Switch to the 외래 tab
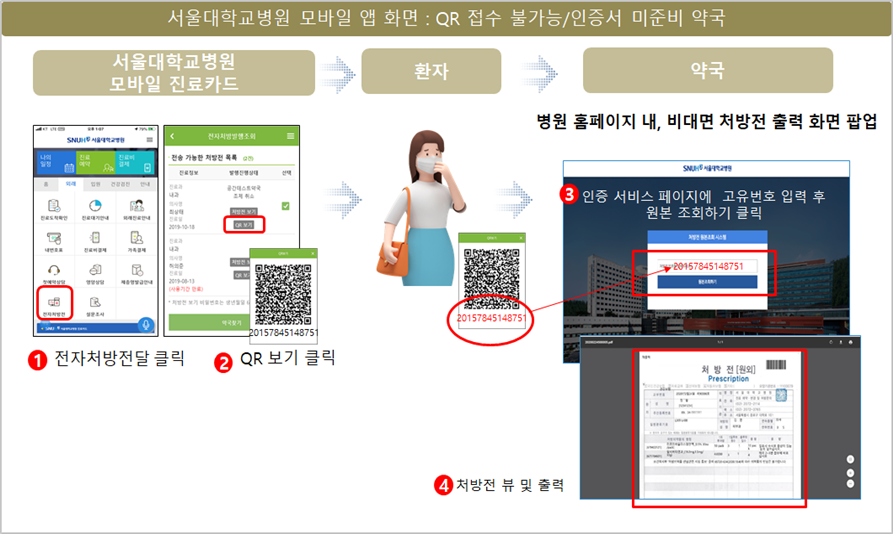Viewport: 893px width, 534px height. 71,184
